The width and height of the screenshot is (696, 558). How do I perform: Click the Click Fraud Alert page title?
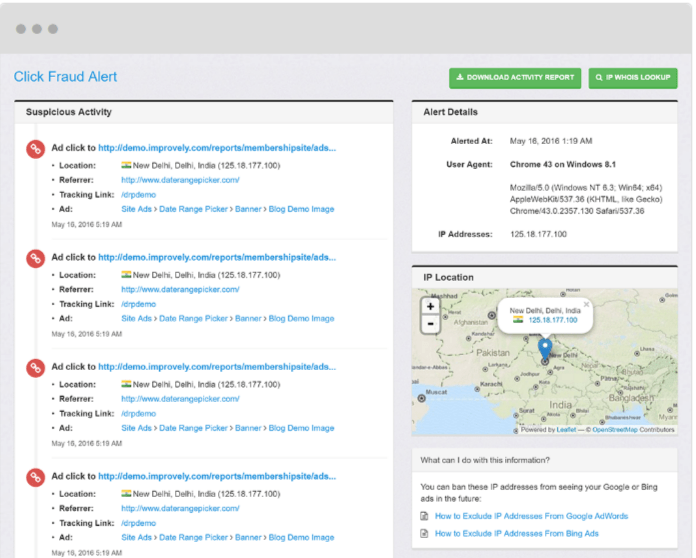tap(65, 77)
